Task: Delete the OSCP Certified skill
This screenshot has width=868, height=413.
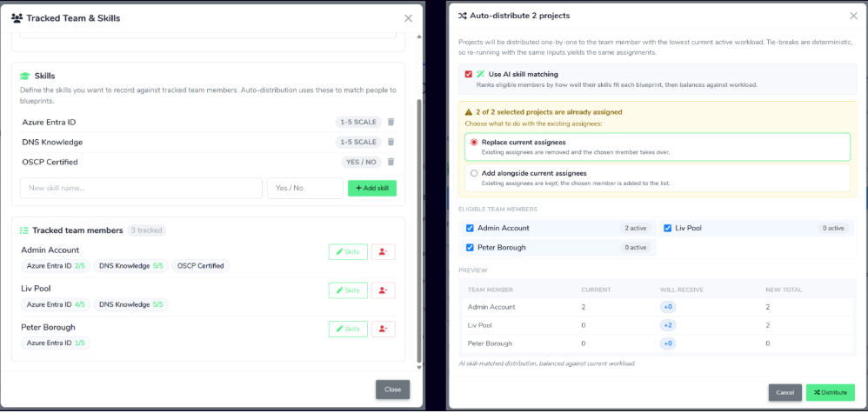Action: click(391, 163)
